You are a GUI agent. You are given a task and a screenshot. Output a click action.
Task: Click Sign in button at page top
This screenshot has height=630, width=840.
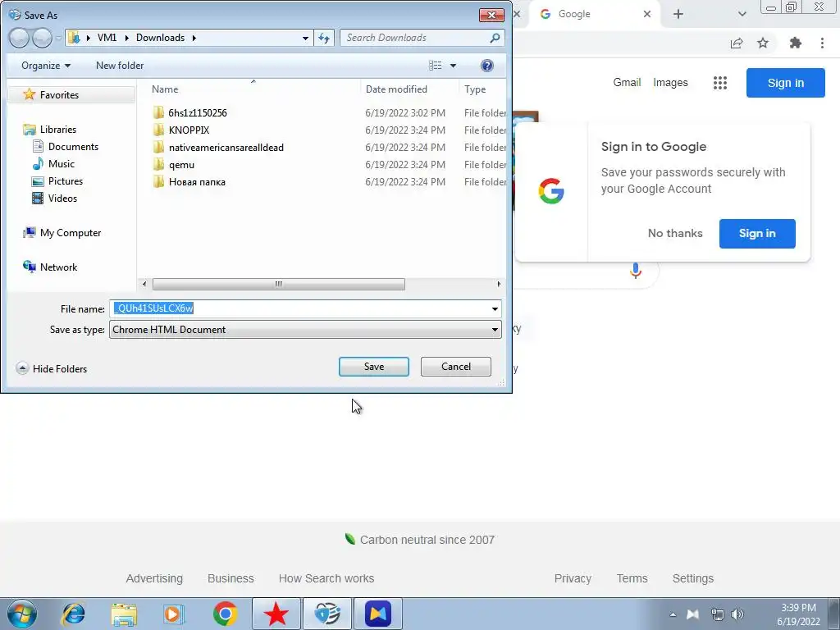(x=785, y=83)
